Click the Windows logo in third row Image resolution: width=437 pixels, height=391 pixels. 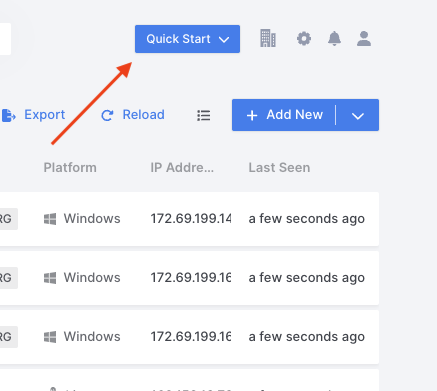point(50,337)
